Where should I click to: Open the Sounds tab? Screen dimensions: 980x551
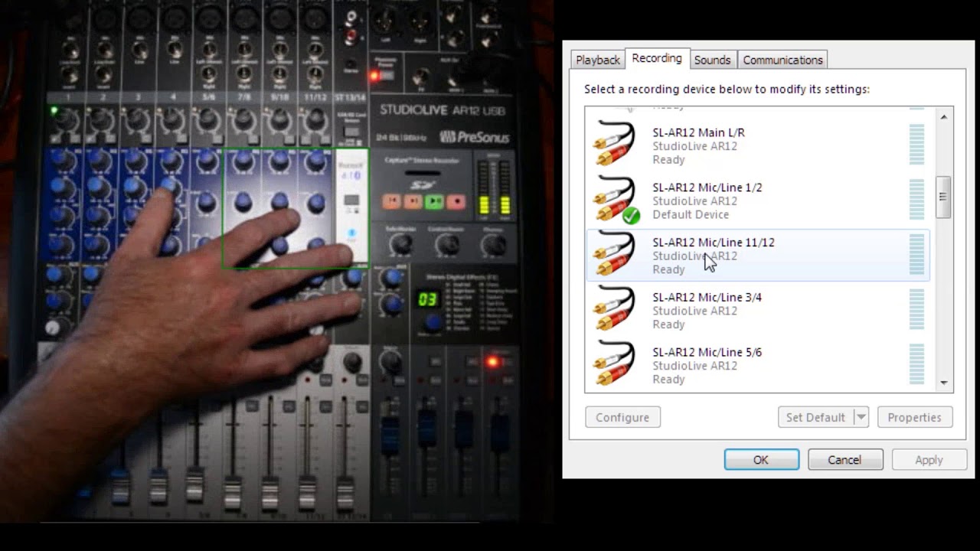tap(712, 60)
